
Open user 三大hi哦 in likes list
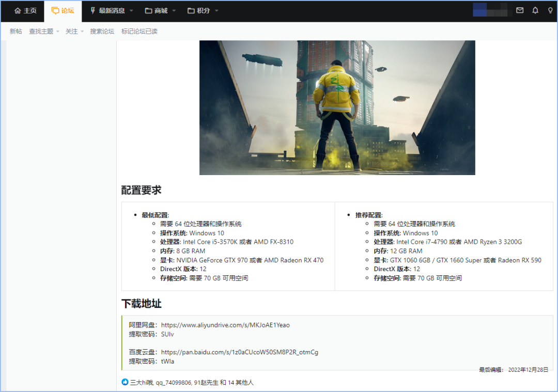pos(141,382)
